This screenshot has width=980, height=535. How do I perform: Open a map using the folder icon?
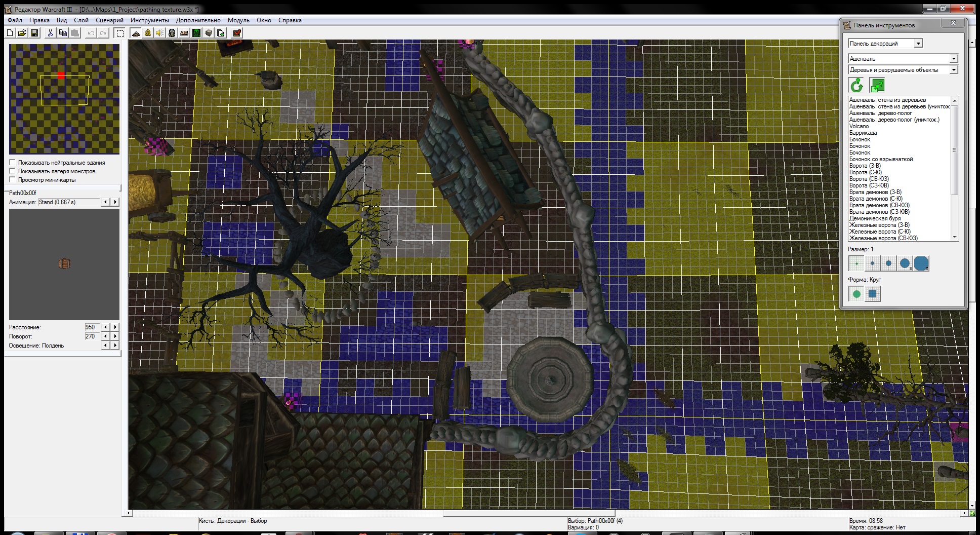[x=22, y=33]
